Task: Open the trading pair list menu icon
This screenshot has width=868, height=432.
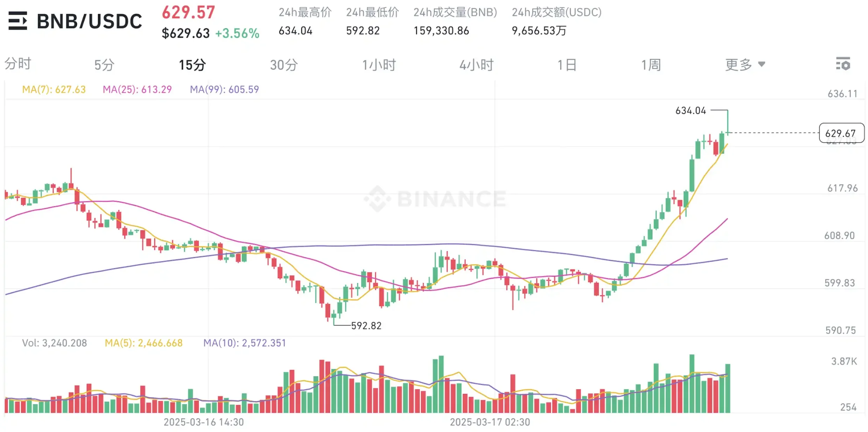Action: pyautogui.click(x=18, y=21)
